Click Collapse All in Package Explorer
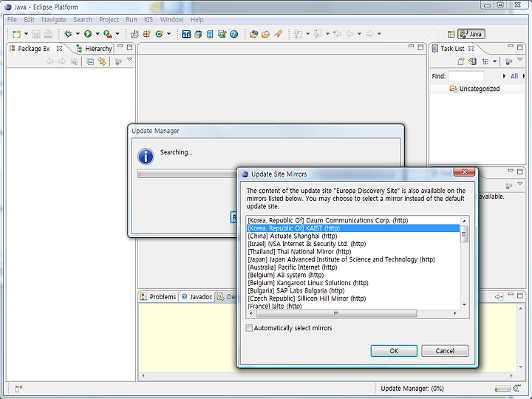 point(90,62)
